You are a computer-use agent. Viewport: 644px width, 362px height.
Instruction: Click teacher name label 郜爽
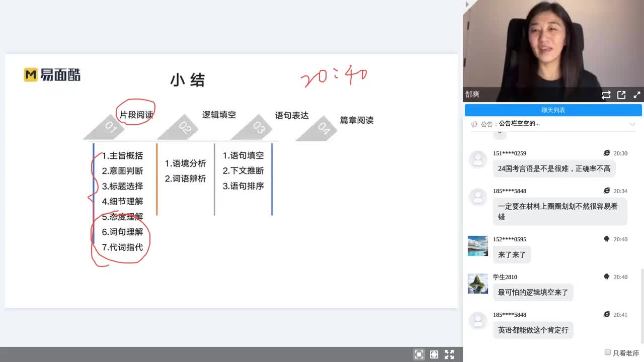click(472, 95)
